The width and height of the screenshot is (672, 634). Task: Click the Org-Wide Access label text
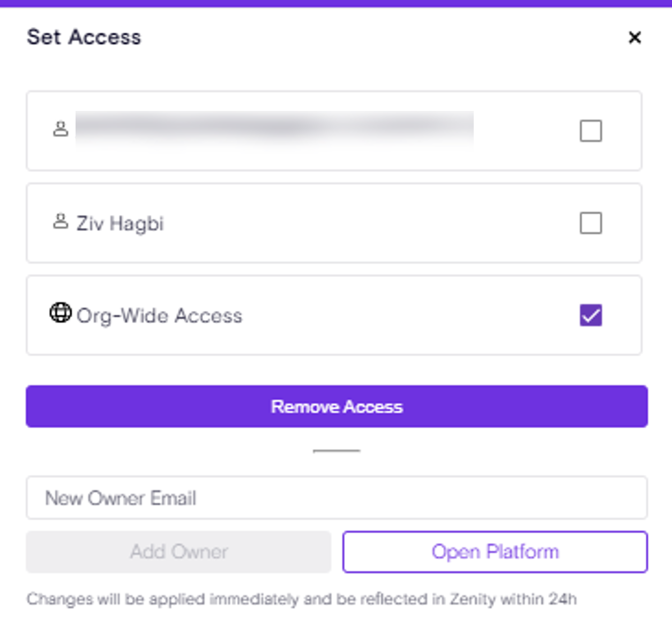coord(160,316)
